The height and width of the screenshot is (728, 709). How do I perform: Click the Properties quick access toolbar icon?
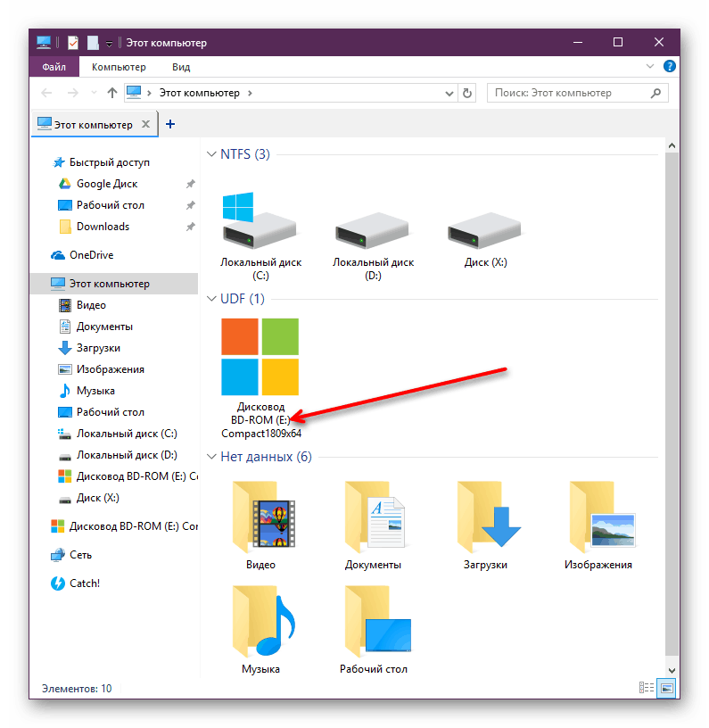coord(73,43)
